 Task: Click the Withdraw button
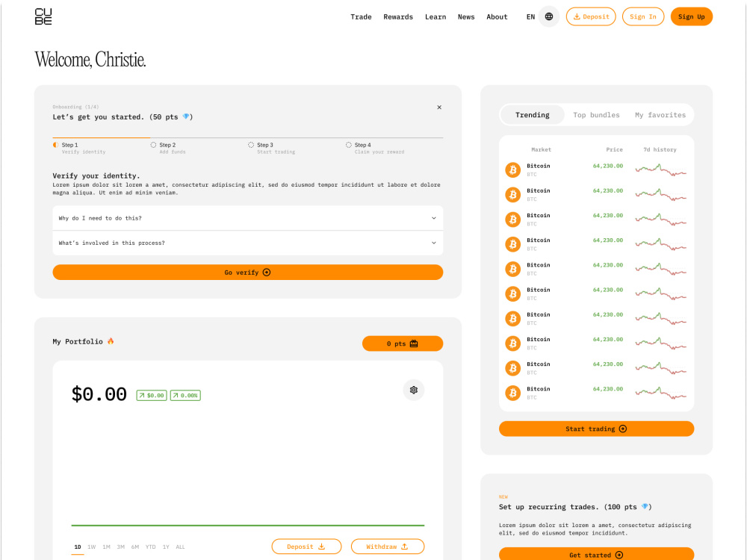pos(387,547)
